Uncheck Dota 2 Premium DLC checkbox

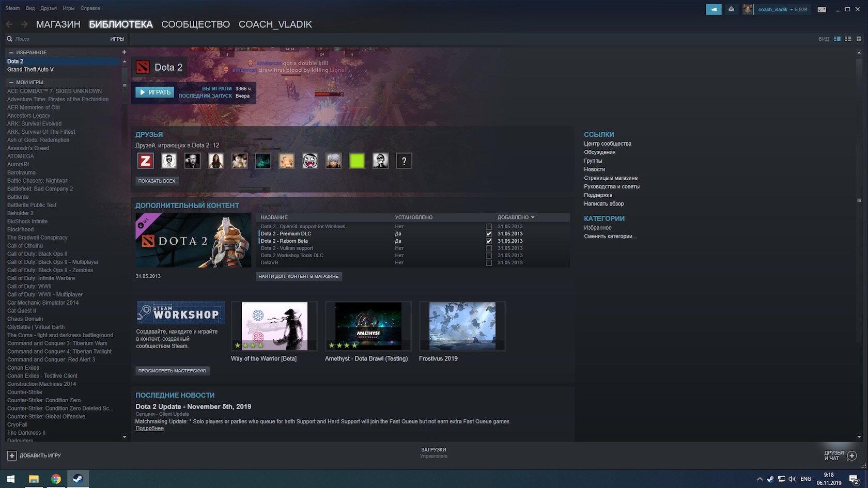(489, 234)
